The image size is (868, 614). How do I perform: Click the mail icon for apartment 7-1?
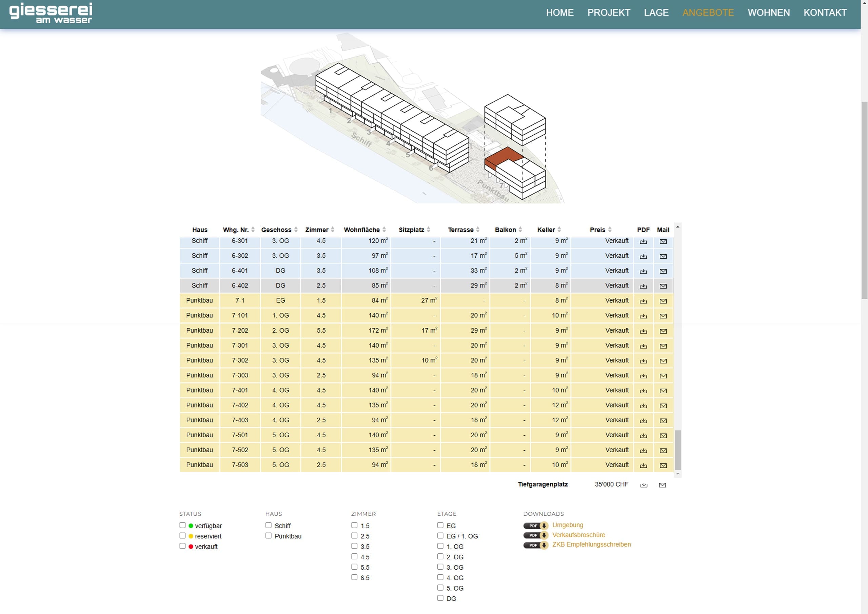tap(663, 301)
